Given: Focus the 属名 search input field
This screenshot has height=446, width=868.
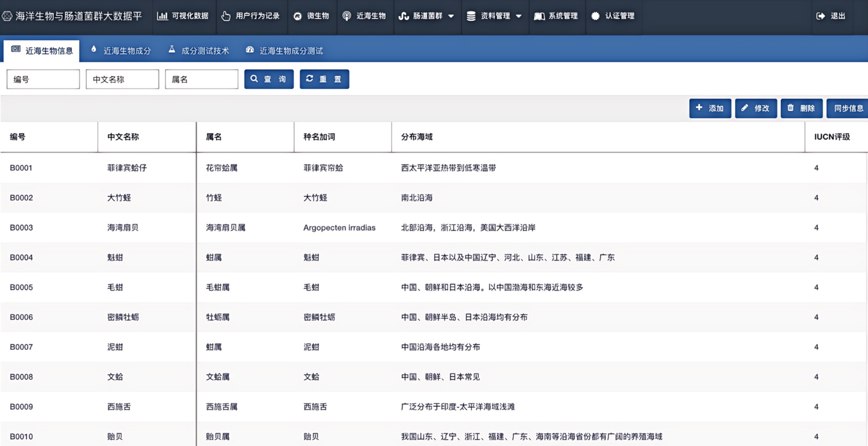Looking at the screenshot, I should [x=201, y=79].
